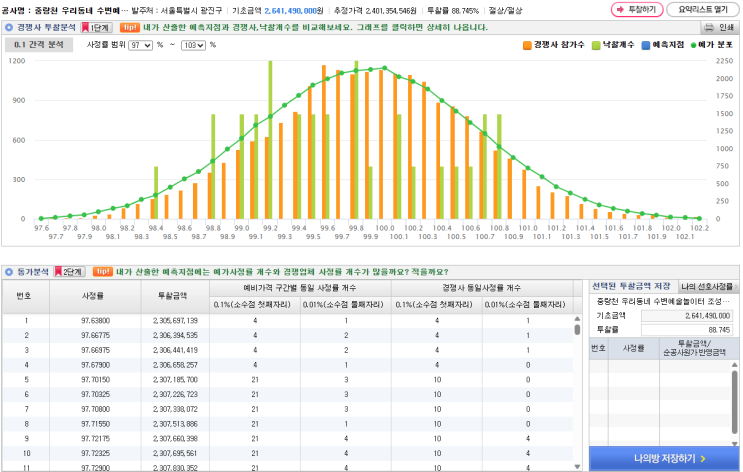Click the 요약리스트 열기 button
The width and height of the screenshot is (743, 472).
point(702,9)
